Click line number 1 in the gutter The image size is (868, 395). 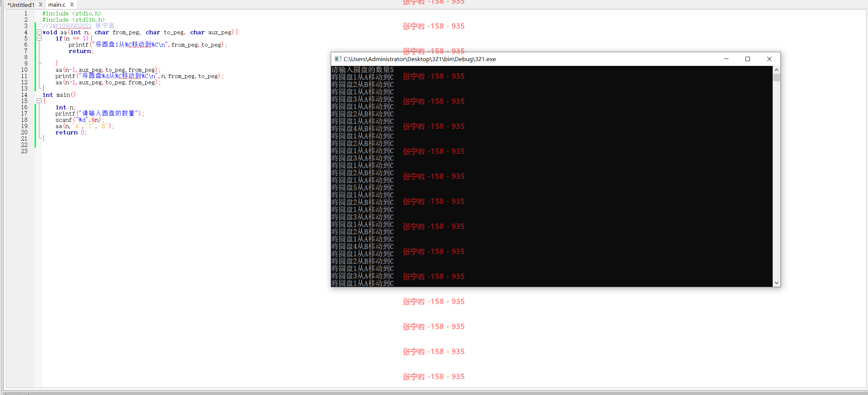[26, 14]
